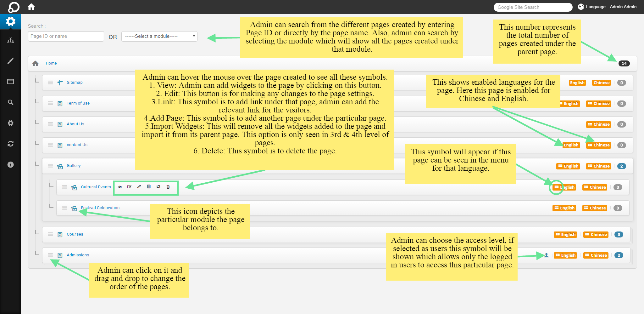This screenshot has width=644, height=314.
Task: Open the info icon in sidebar
Action: 10,165
